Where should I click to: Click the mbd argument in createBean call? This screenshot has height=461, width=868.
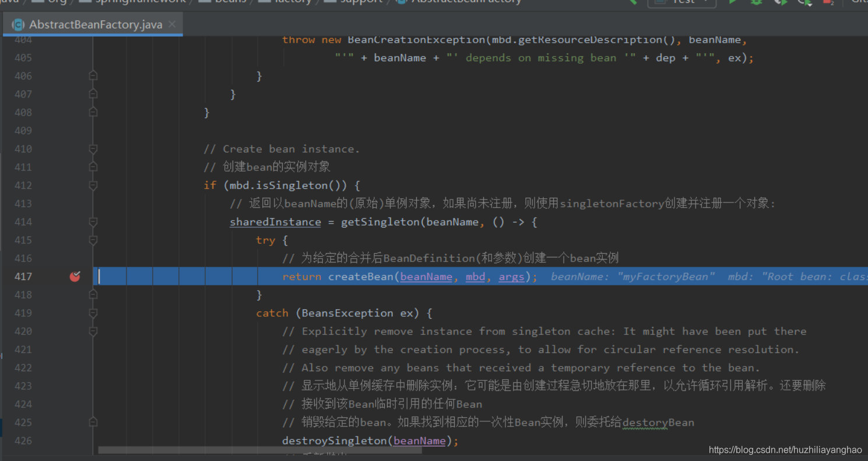pyautogui.click(x=475, y=277)
